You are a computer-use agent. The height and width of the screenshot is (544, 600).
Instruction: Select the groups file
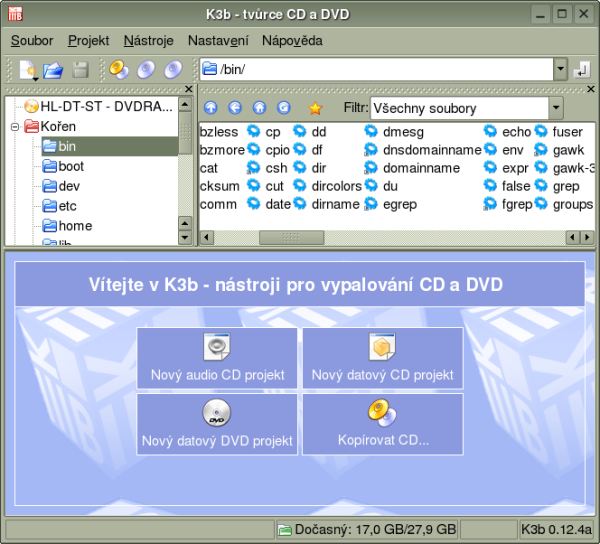coord(564,204)
